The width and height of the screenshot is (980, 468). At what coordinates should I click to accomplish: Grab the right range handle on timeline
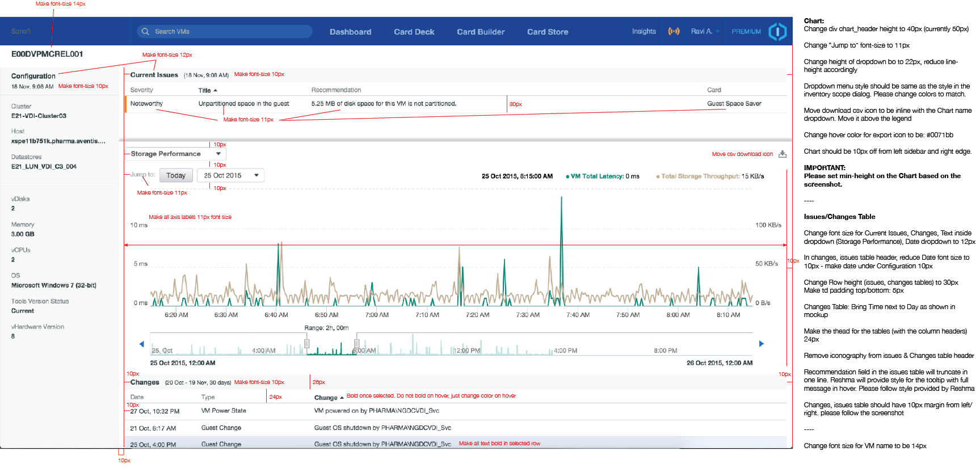pyautogui.click(x=357, y=343)
